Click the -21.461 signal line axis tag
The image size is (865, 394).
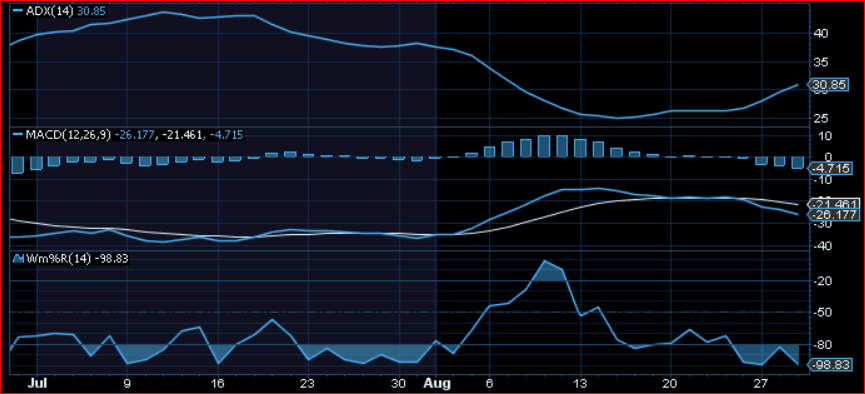click(x=832, y=204)
